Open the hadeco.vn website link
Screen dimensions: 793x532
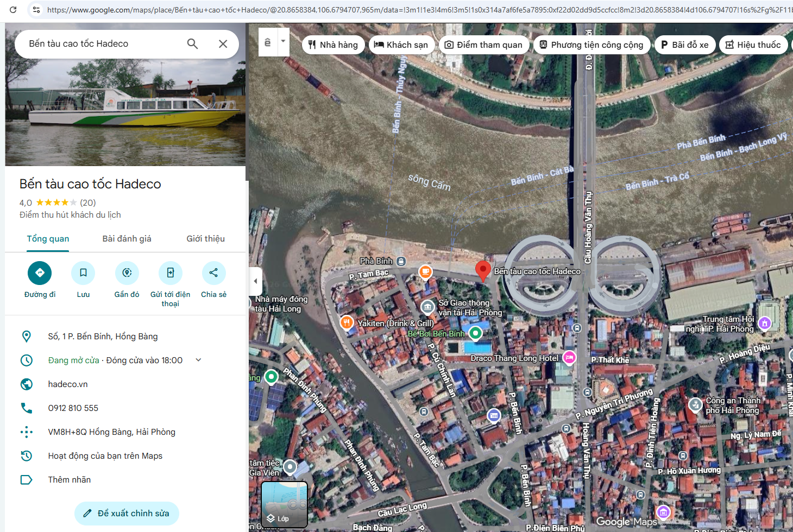(68, 384)
